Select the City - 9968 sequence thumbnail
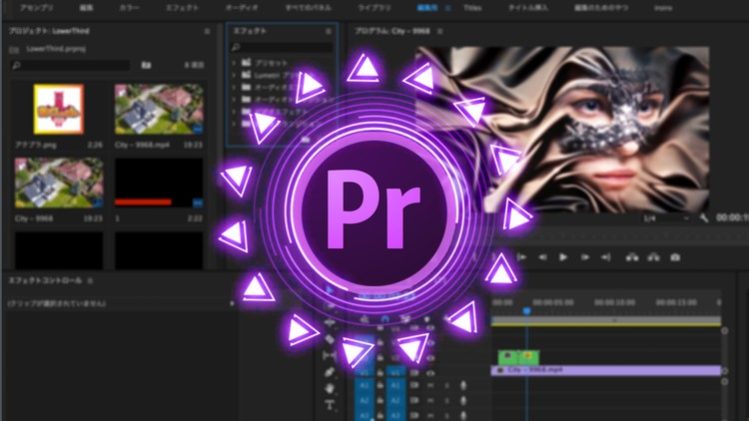The image size is (749, 421). [x=59, y=183]
